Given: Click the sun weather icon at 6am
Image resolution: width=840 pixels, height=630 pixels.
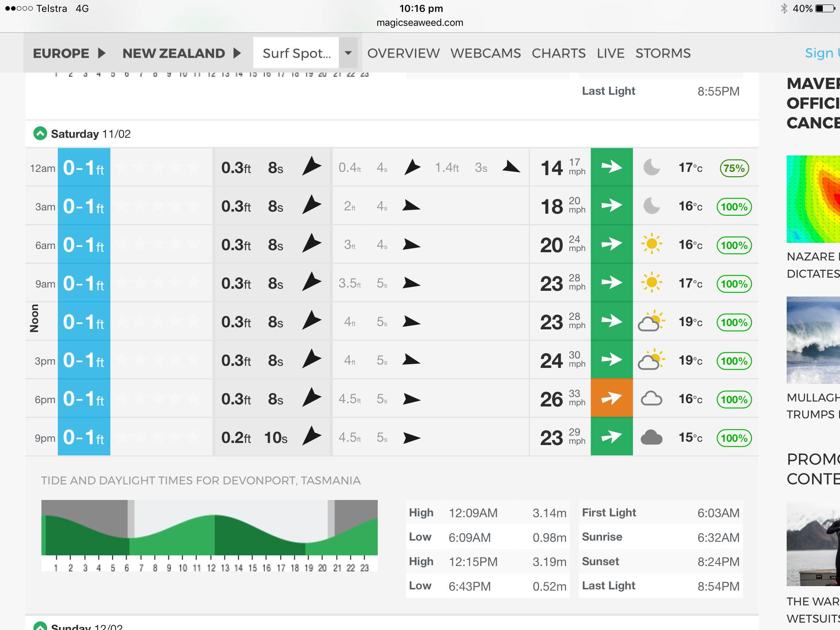Looking at the screenshot, I should click(651, 244).
